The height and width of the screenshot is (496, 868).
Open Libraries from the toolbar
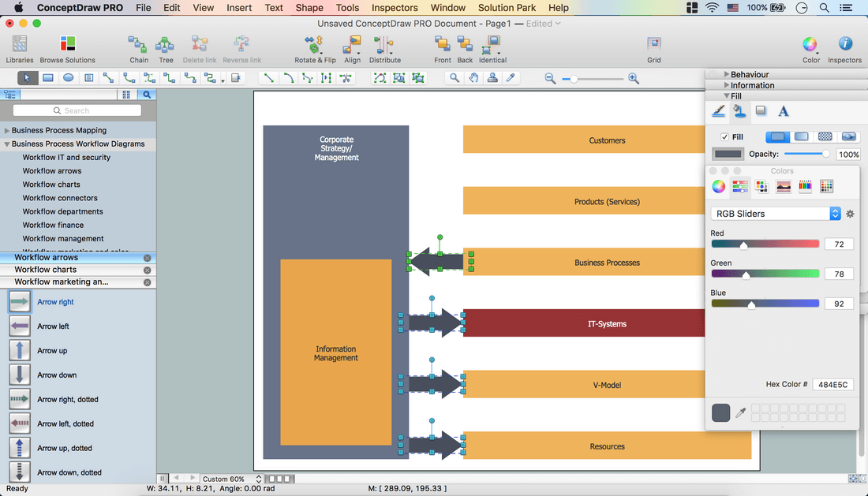20,45
